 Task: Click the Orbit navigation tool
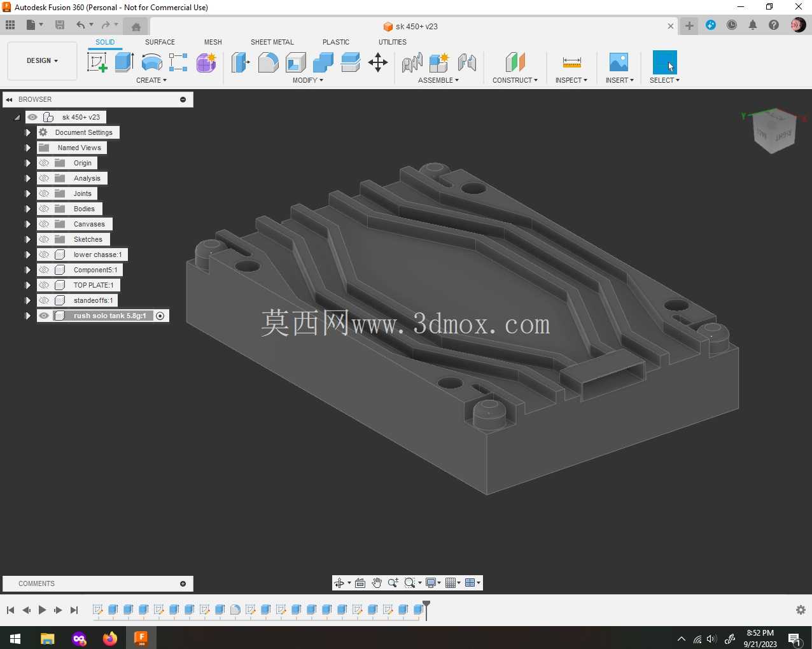tap(339, 583)
